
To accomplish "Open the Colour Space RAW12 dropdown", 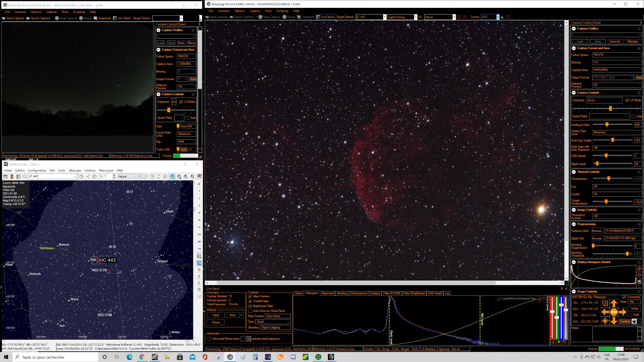I will tap(617, 55).
